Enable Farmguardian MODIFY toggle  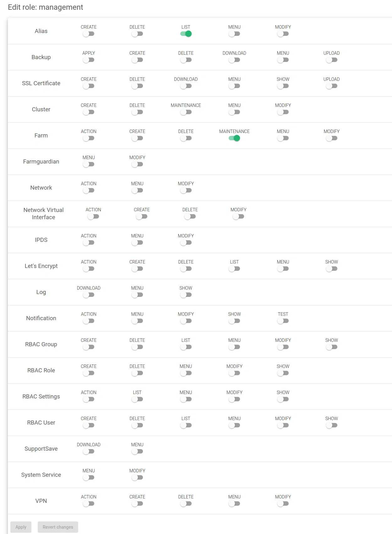point(137,164)
